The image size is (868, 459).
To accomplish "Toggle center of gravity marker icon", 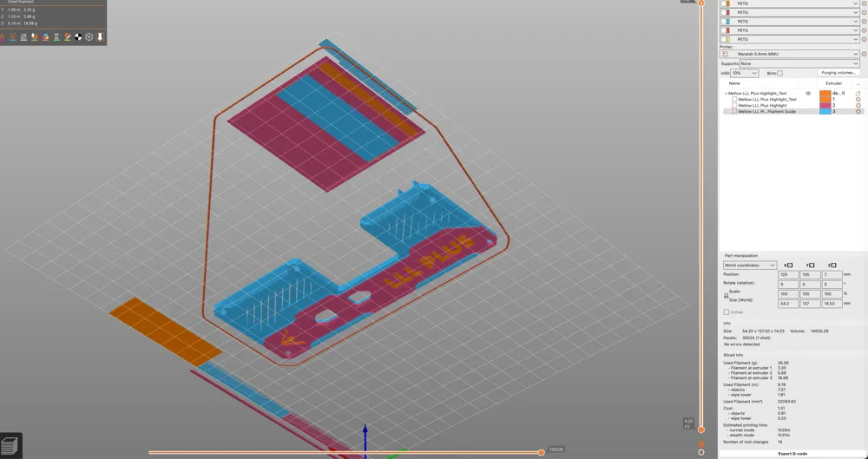I will coord(78,37).
